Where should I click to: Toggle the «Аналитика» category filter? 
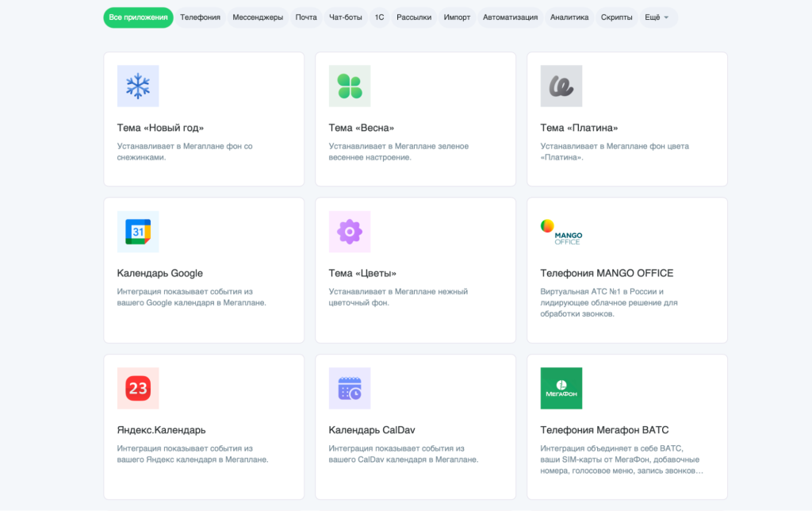[x=569, y=17]
